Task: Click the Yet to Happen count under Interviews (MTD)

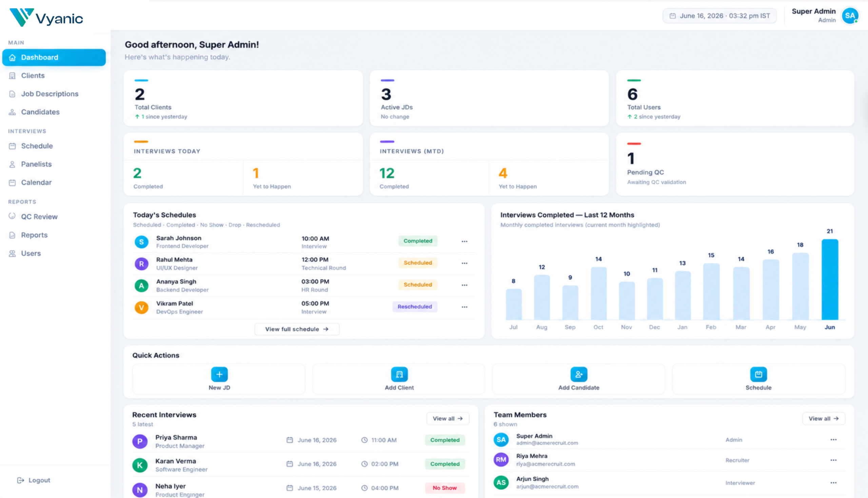Action: 503,174
